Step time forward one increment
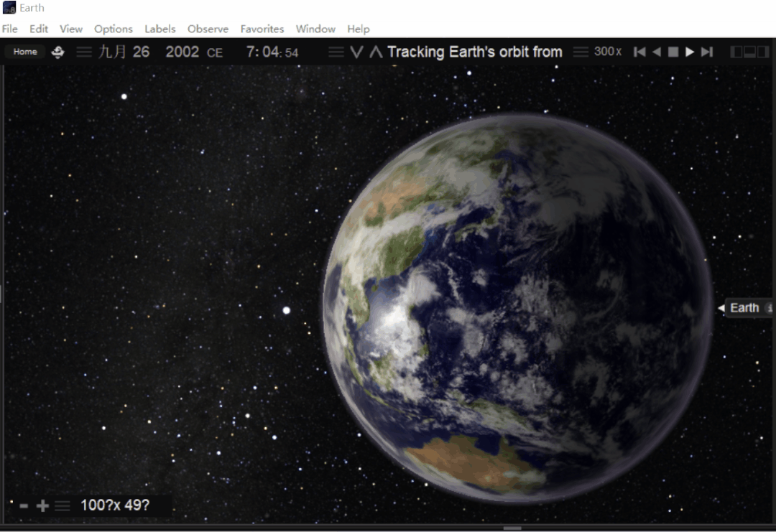The height and width of the screenshot is (532, 776). (707, 52)
